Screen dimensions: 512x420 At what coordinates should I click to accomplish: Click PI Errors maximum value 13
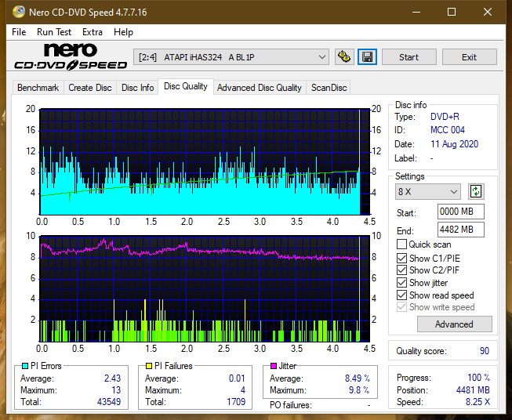[x=116, y=390]
